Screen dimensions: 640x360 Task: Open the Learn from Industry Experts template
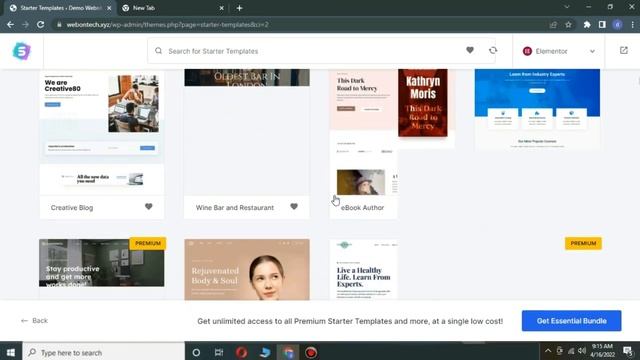point(537,109)
